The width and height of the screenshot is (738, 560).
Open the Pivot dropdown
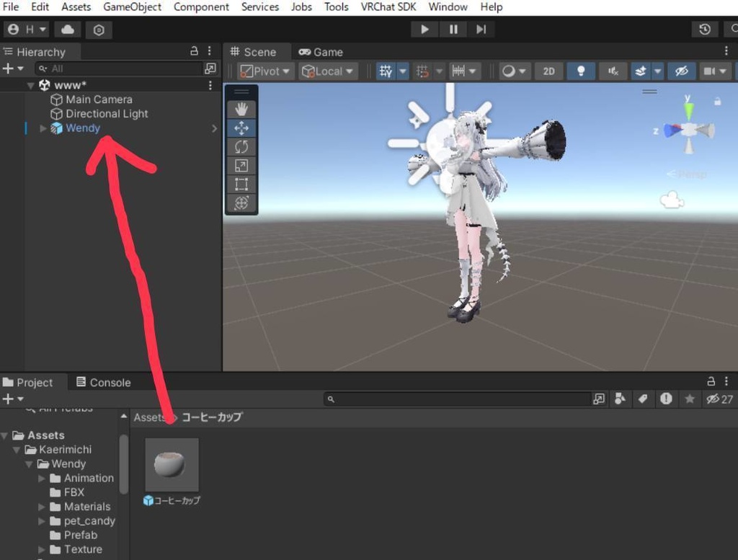click(x=265, y=71)
